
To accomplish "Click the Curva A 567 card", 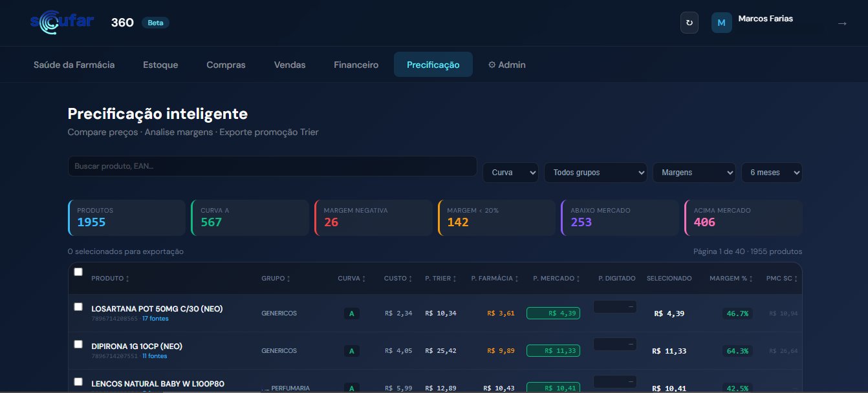I will [x=250, y=218].
